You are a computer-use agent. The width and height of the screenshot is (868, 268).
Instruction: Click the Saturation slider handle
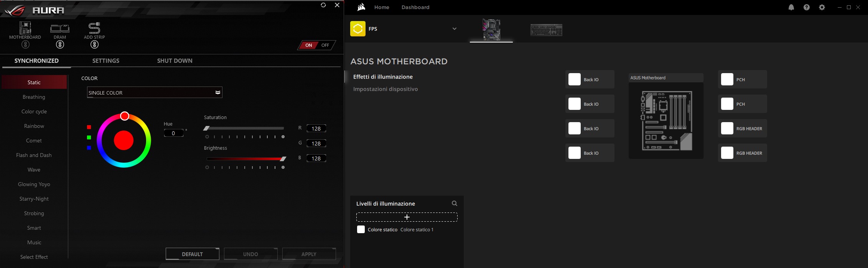pyautogui.click(x=207, y=128)
